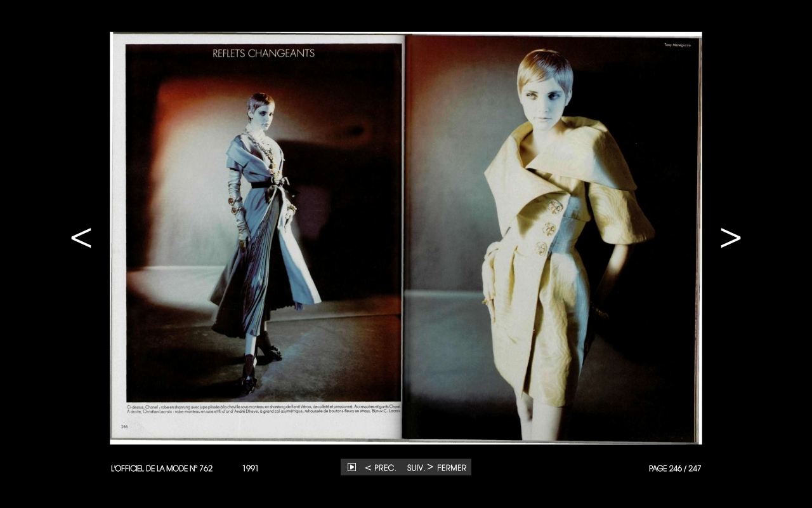This screenshot has height=508, width=812.
Task: Click the printed page number 246
Action: point(124,427)
